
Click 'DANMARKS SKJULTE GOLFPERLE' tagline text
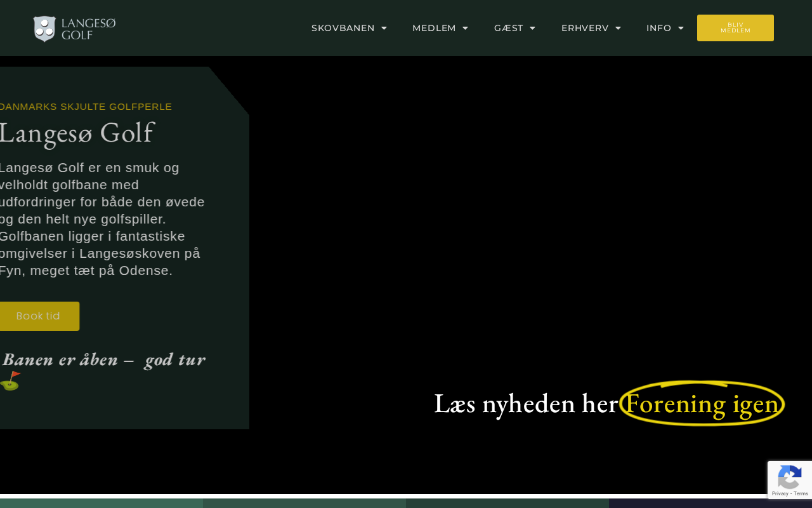tap(85, 107)
